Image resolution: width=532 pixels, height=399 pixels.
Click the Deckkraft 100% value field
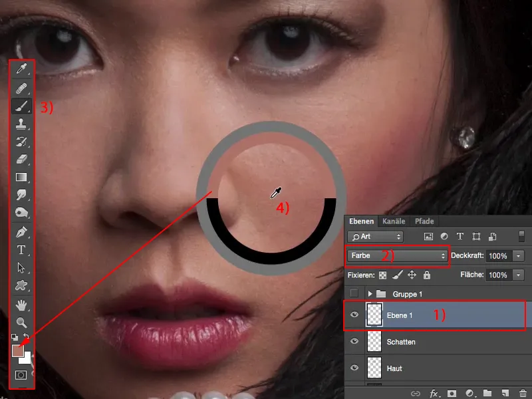pyautogui.click(x=499, y=256)
